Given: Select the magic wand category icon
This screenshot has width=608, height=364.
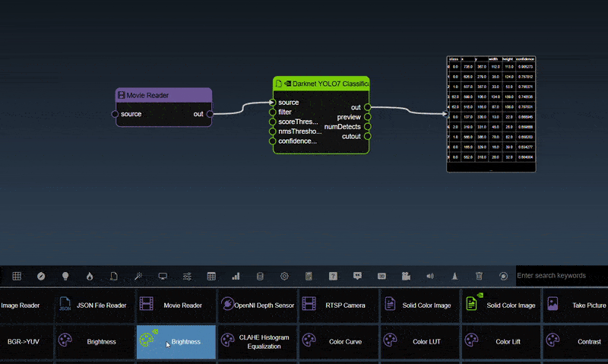Looking at the screenshot, I should click(x=138, y=276).
